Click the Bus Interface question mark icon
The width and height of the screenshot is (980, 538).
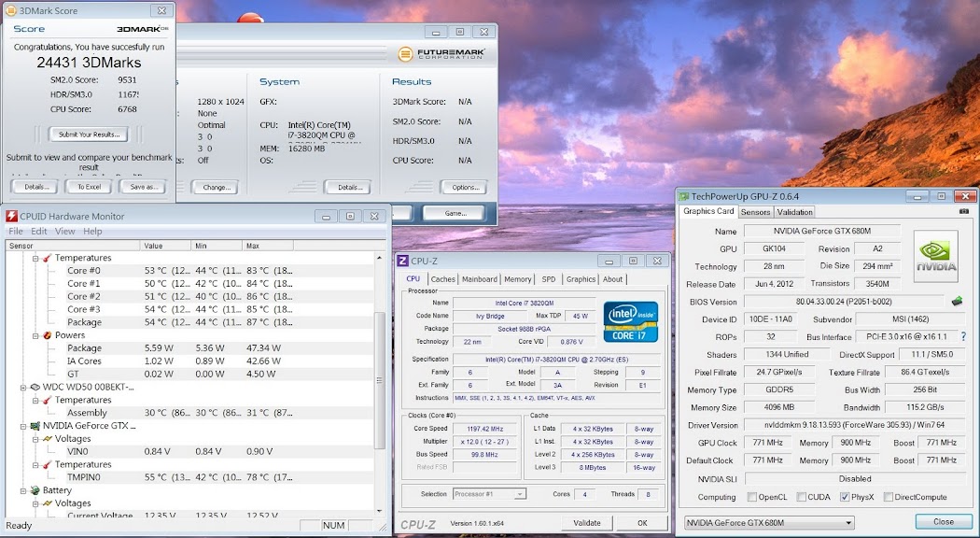(963, 336)
